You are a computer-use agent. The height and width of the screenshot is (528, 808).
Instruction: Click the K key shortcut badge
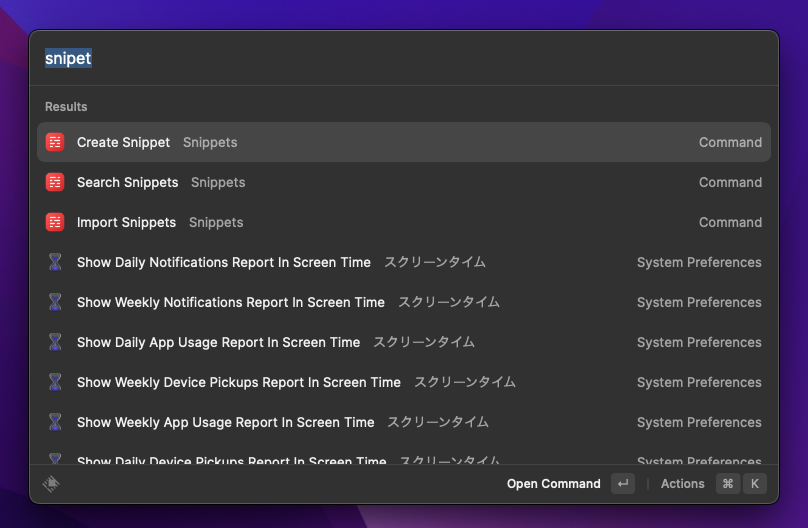point(755,484)
